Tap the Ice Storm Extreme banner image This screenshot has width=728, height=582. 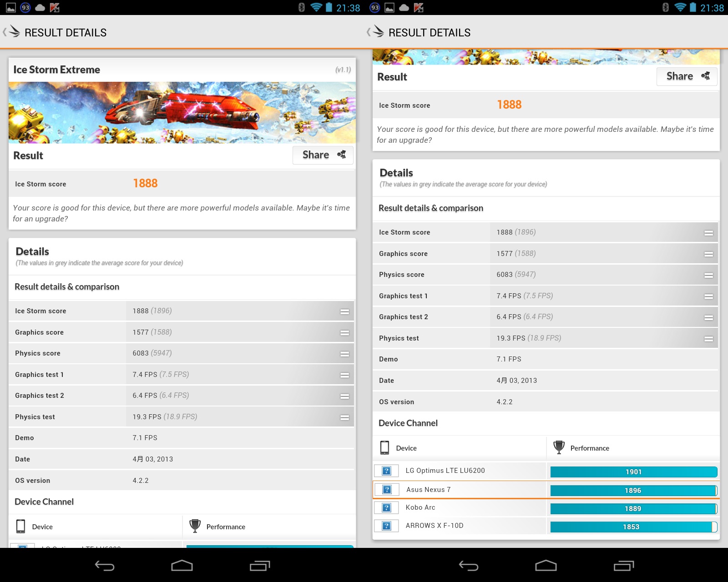182,112
